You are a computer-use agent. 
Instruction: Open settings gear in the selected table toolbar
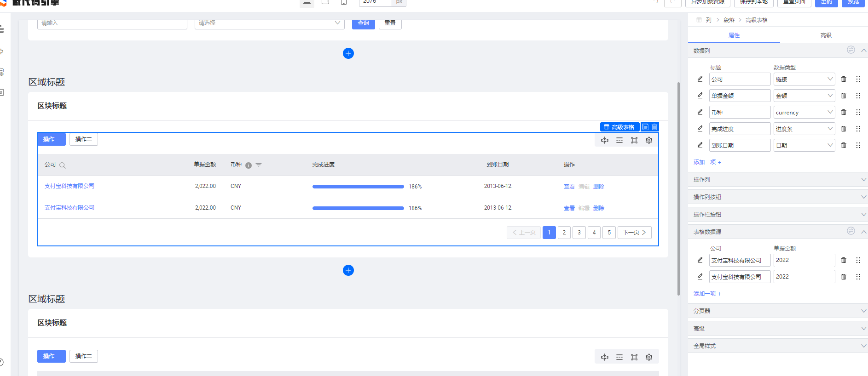tap(649, 140)
